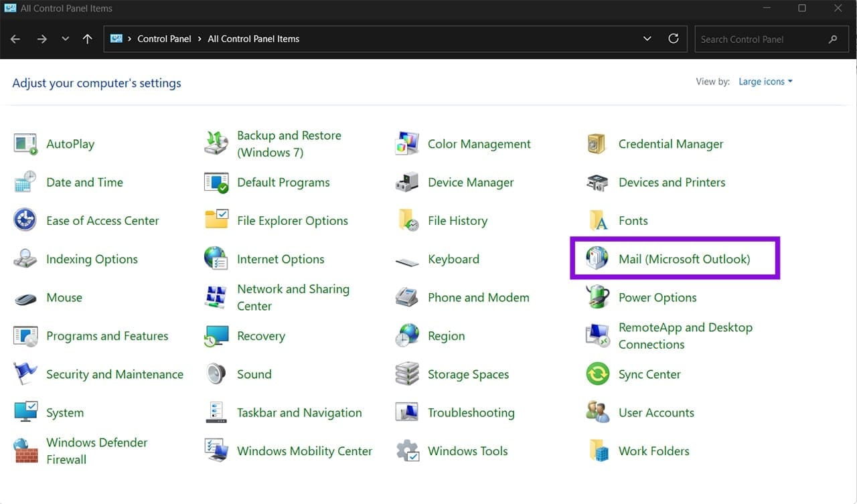Open the Security and Maintenance link

pyautogui.click(x=114, y=374)
